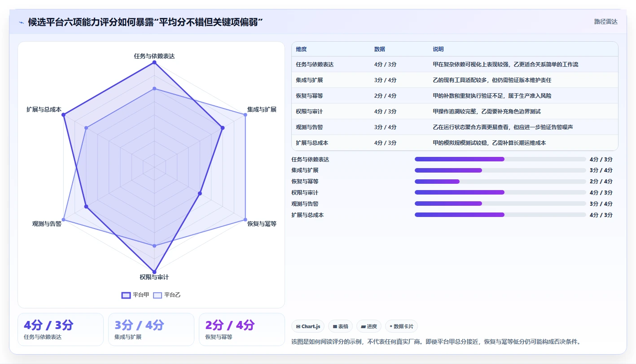The width and height of the screenshot is (636, 364).
Task: Click 平台甲 data point on the 权限与审计 axis
Action: [154, 272]
